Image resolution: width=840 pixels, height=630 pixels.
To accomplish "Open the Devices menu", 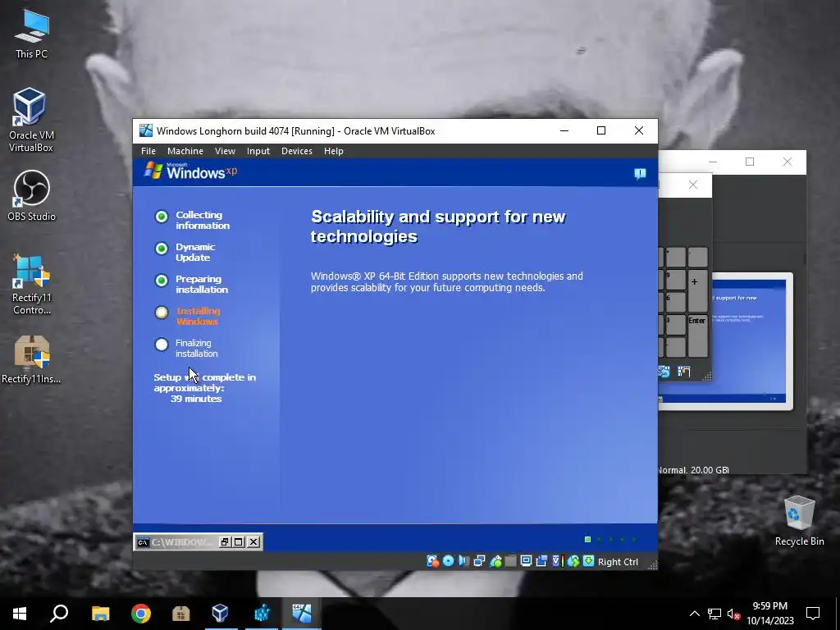I will 297,151.
